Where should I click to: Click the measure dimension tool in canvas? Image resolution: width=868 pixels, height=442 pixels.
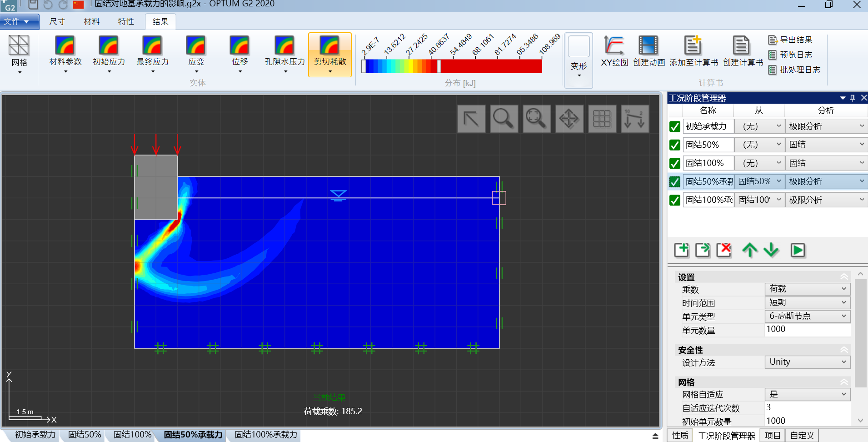635,119
